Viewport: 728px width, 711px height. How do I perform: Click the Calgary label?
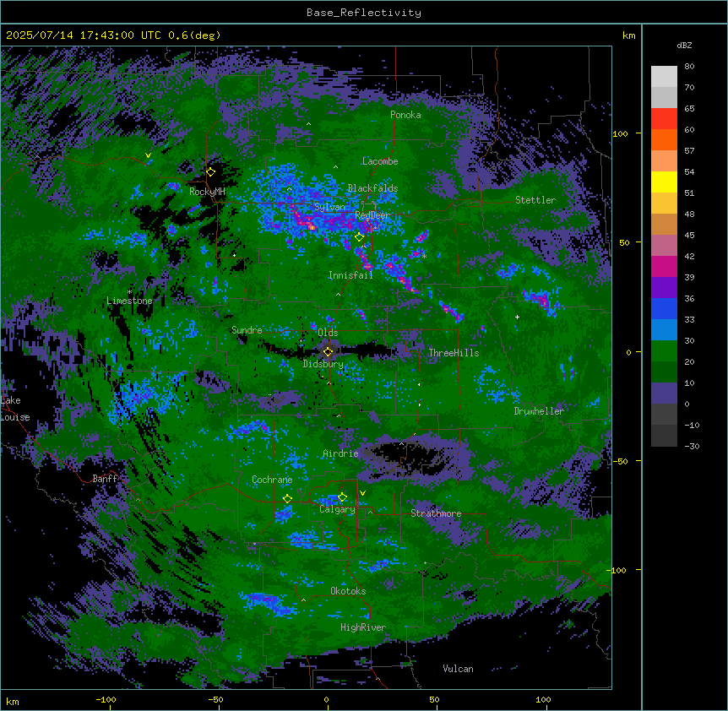(337, 509)
